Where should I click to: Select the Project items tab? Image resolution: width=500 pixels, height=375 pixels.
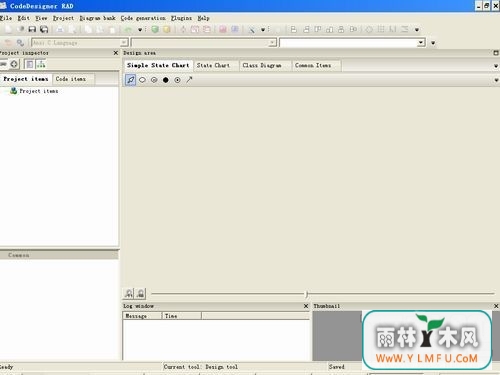coord(26,79)
